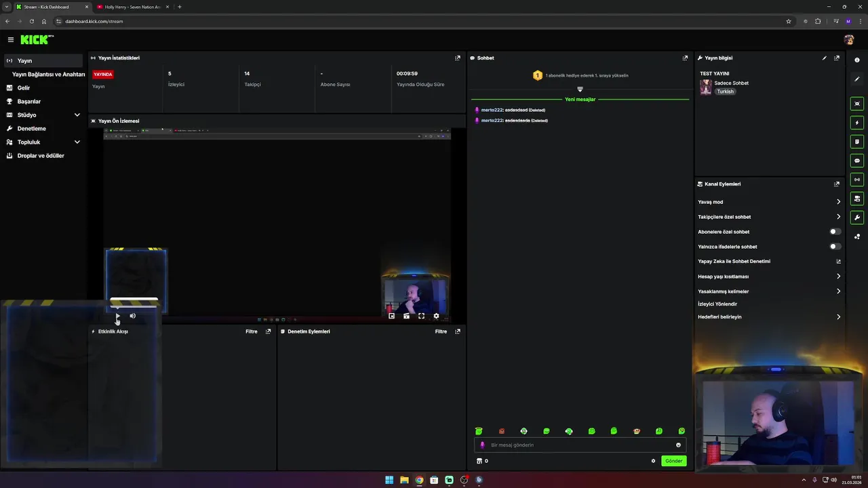Enable Yalnızca ifadelerle sohbet switch
Screen dimensions: 868x488
[x=835, y=247]
